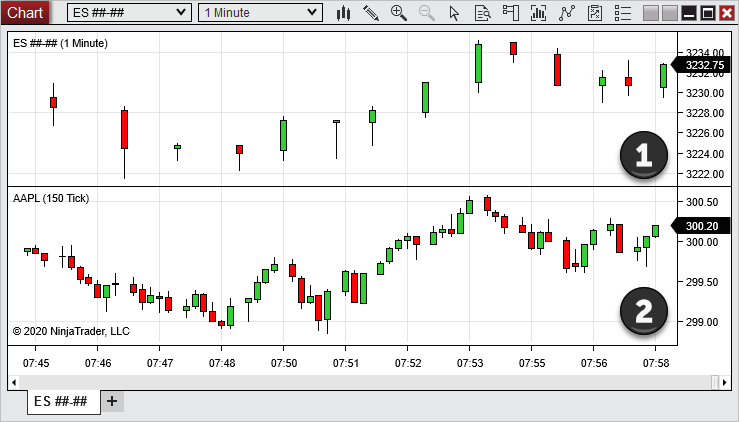739x422 pixels.
Task: Expand the 1 Minute interval dropdown
Action: tap(313, 13)
